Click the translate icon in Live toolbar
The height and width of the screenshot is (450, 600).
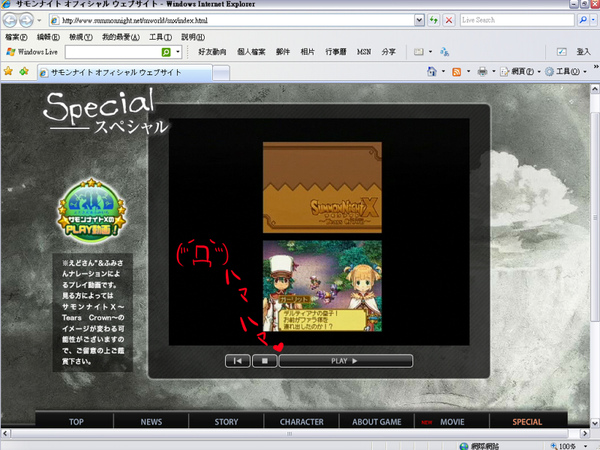[x=444, y=52]
